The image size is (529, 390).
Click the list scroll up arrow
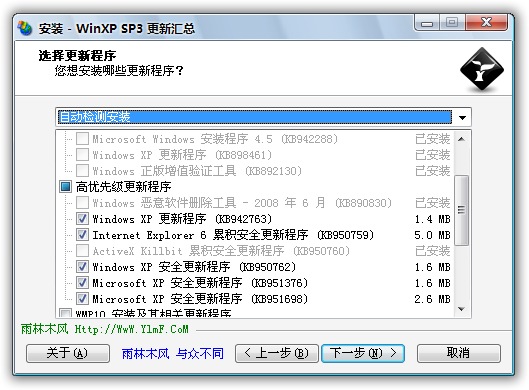(462, 139)
